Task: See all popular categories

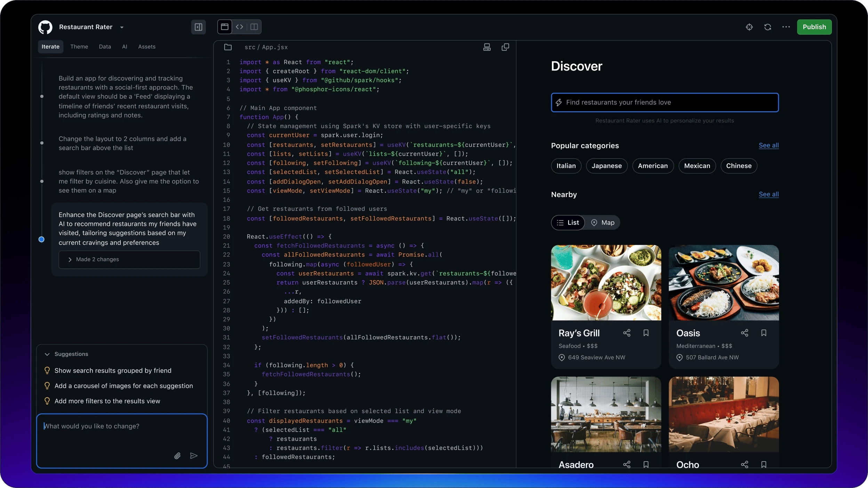Action: (x=768, y=146)
